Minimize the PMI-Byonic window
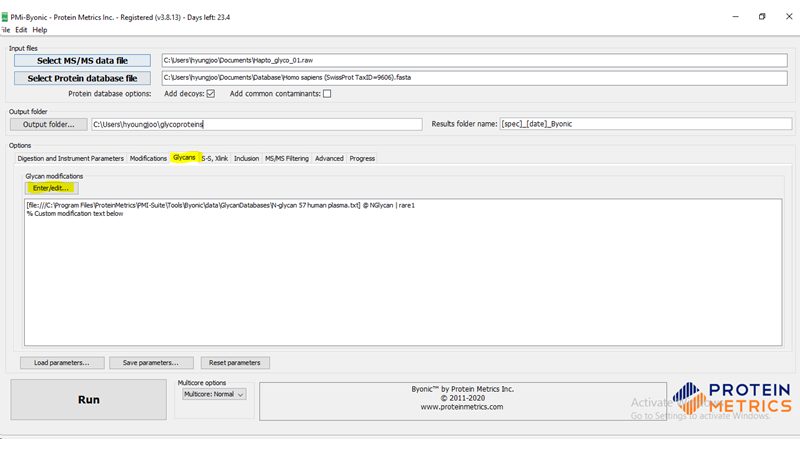This screenshot has height=450, width=800. click(735, 17)
